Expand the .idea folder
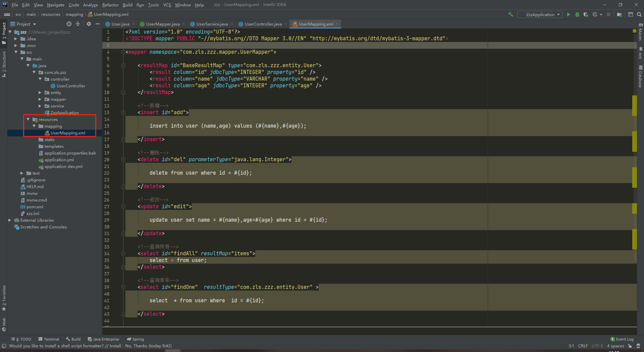The width and height of the screenshot is (644, 352). [16, 39]
